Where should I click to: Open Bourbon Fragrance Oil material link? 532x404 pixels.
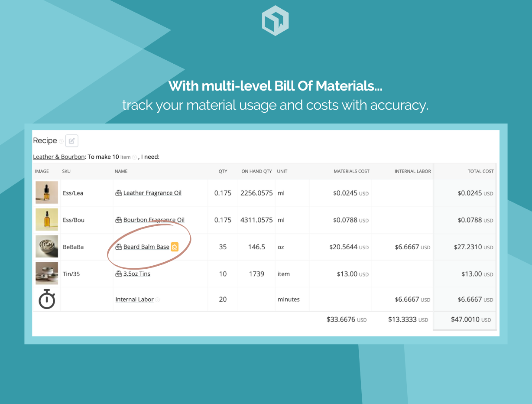point(154,220)
